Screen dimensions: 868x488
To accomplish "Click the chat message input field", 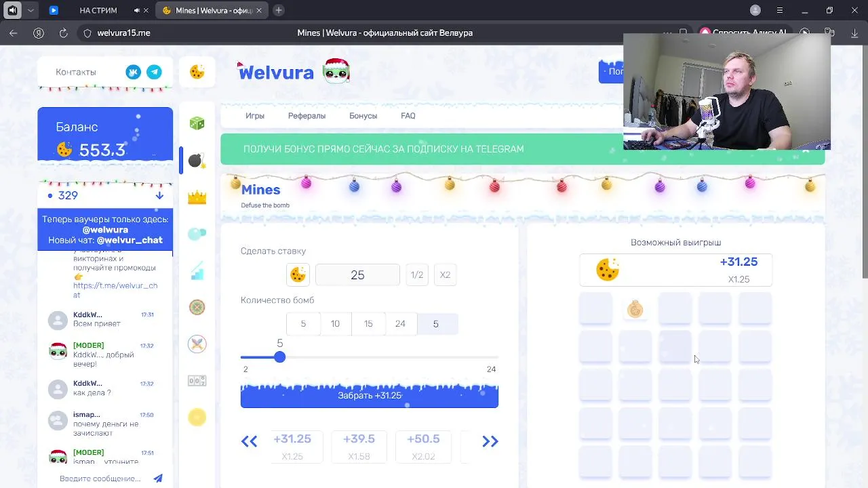I will click(x=102, y=479).
